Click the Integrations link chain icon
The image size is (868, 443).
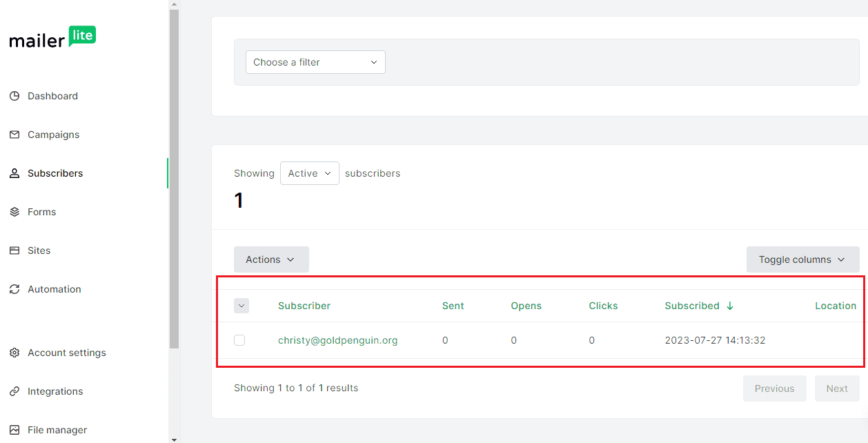[x=14, y=391]
